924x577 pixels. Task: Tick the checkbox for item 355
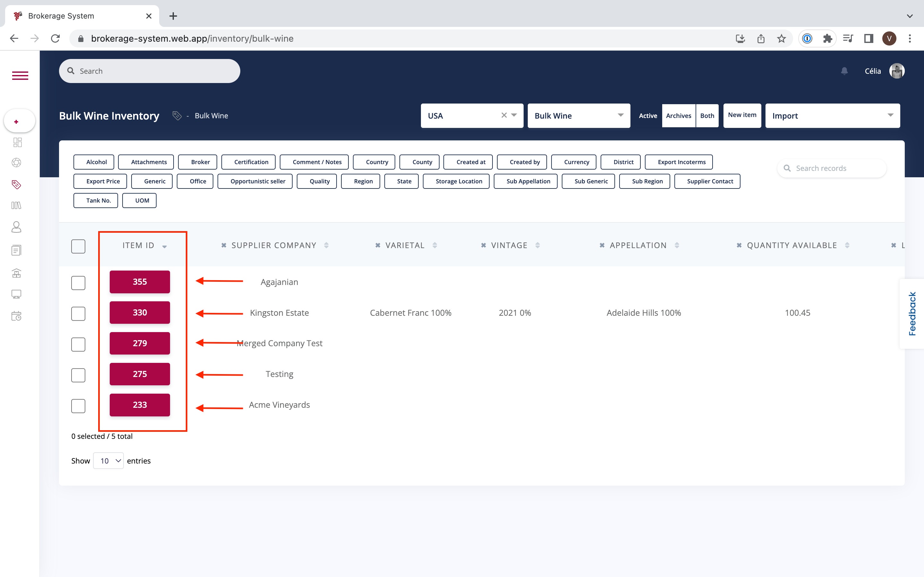(x=78, y=283)
